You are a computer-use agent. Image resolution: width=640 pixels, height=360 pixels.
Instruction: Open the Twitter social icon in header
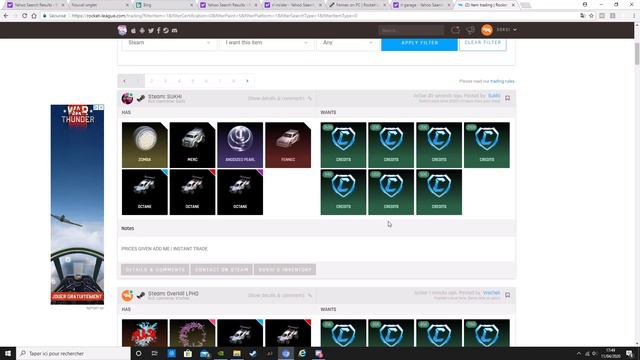[151, 31]
